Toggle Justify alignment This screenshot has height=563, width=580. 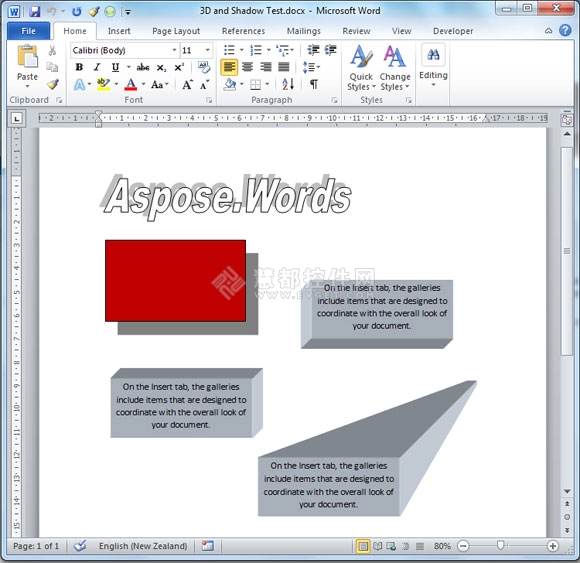coord(284,67)
